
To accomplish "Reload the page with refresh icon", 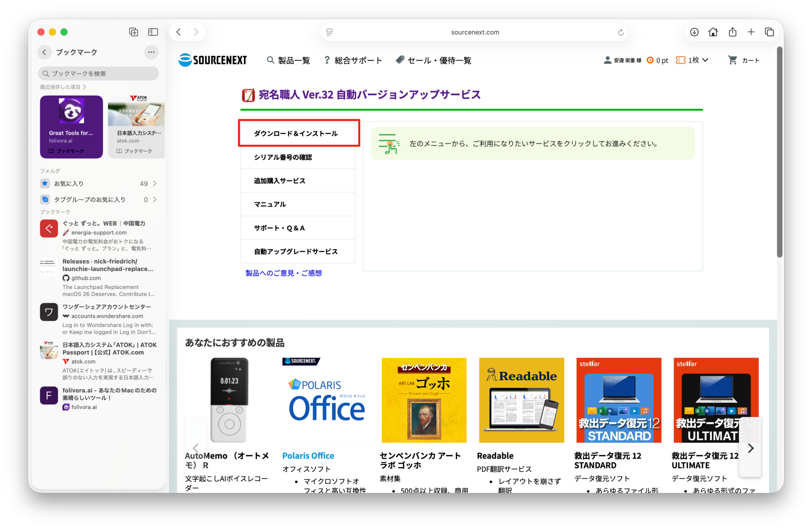I will point(620,33).
